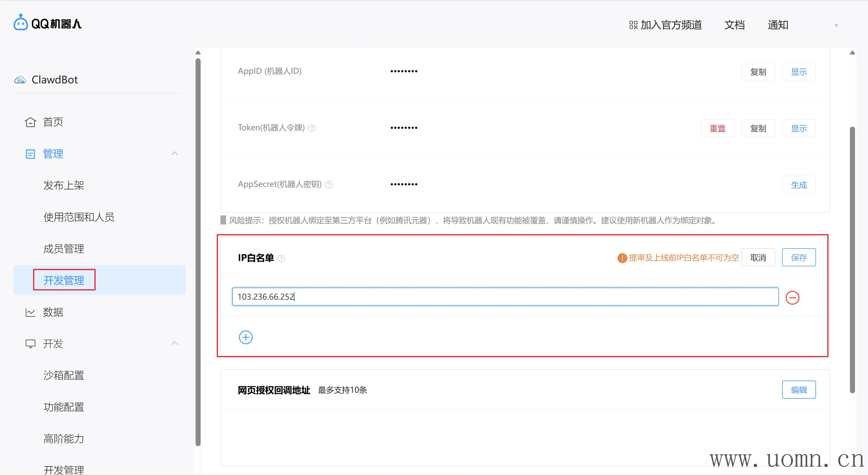Click the main content vertical scrollbar
The height and width of the screenshot is (475, 868).
coord(852,260)
